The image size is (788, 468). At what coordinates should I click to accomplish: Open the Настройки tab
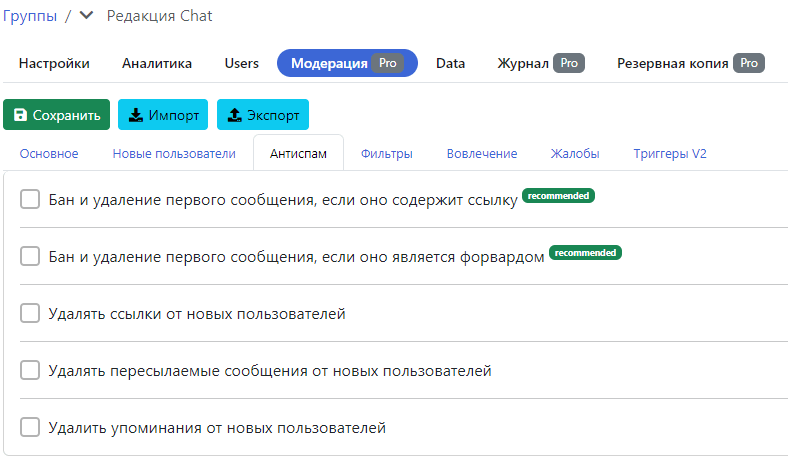pyautogui.click(x=54, y=63)
